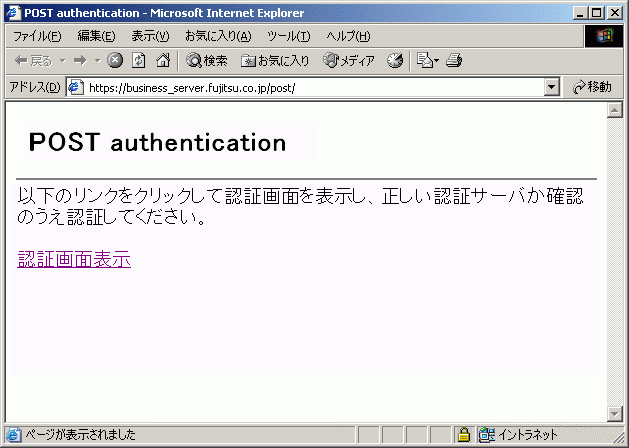Screen dimensions: 629x448
Task: Click the Back (戻る) toolbar button
Action: [34, 61]
